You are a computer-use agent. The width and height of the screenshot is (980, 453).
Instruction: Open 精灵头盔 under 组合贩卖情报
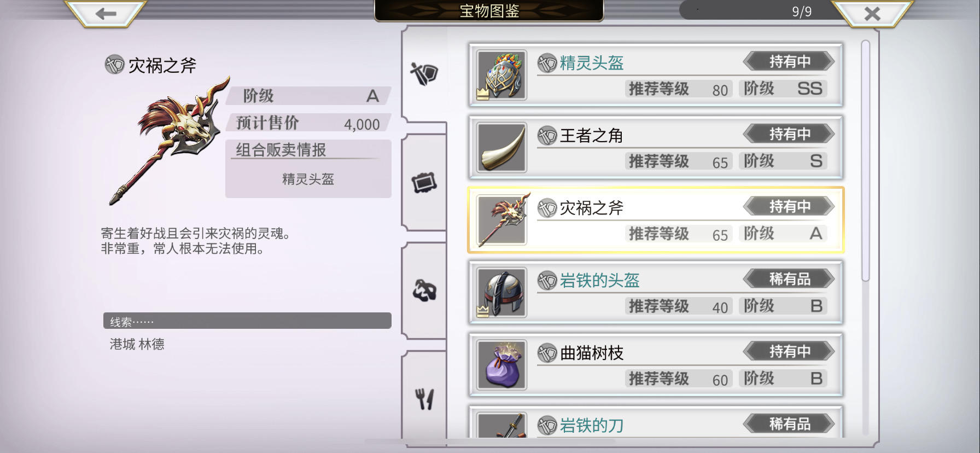(x=308, y=179)
